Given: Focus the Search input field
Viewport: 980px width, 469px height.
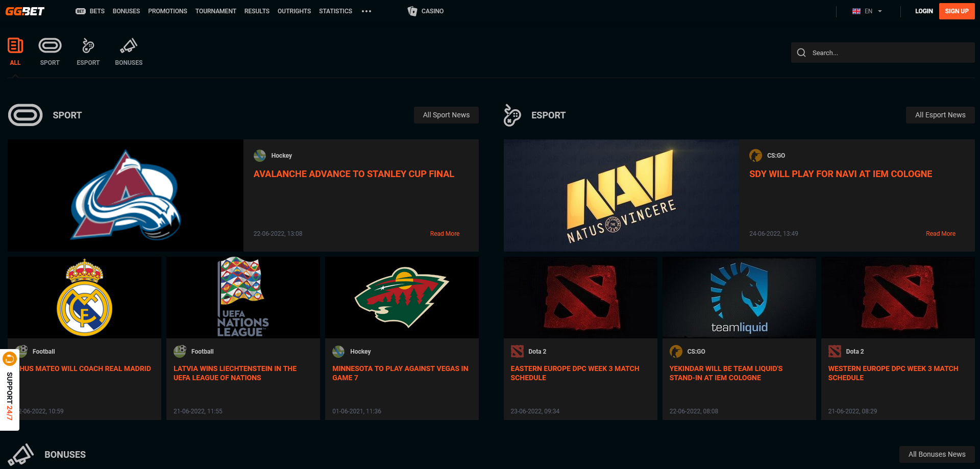Looking at the screenshot, I should pyautogui.click(x=883, y=53).
